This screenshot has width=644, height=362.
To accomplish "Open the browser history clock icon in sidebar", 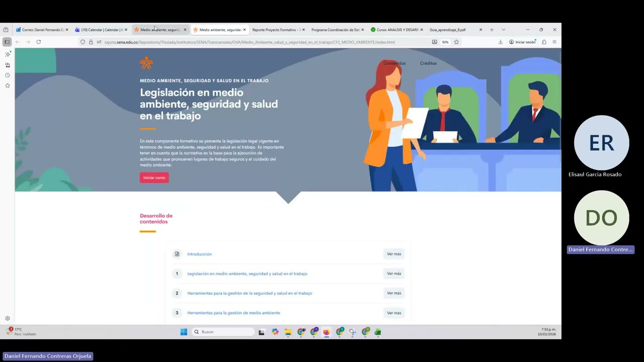I will [8, 75].
